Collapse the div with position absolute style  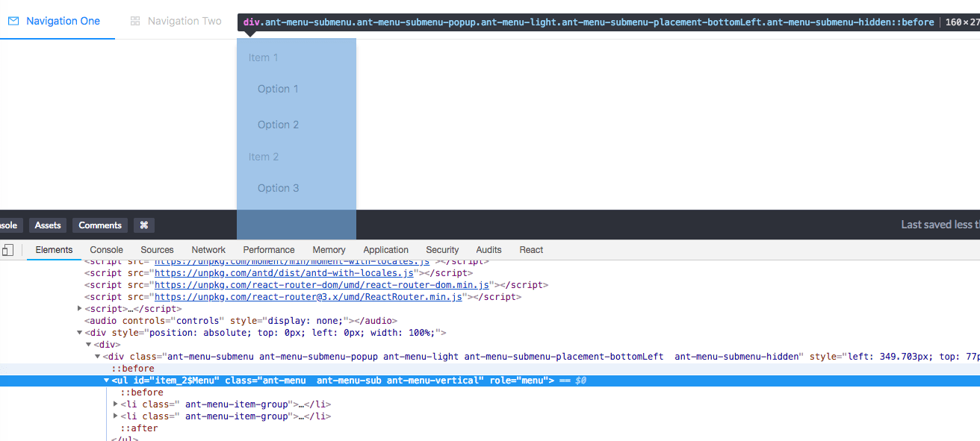click(x=80, y=333)
